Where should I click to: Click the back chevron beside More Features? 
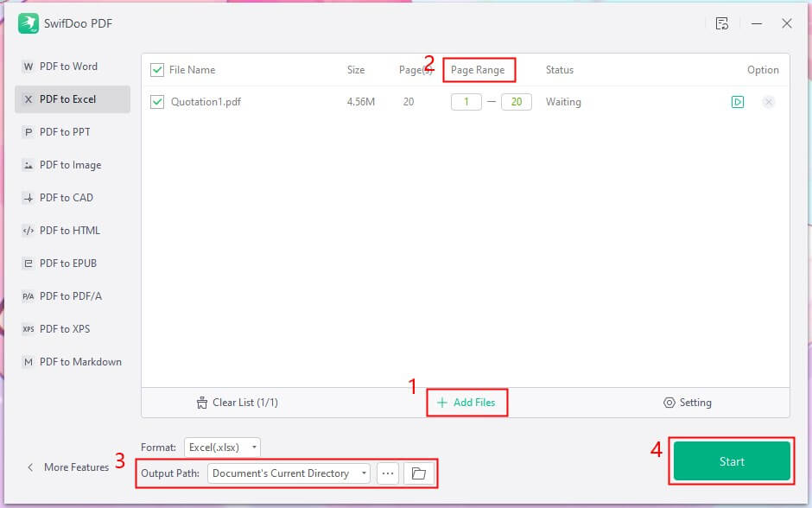30,467
